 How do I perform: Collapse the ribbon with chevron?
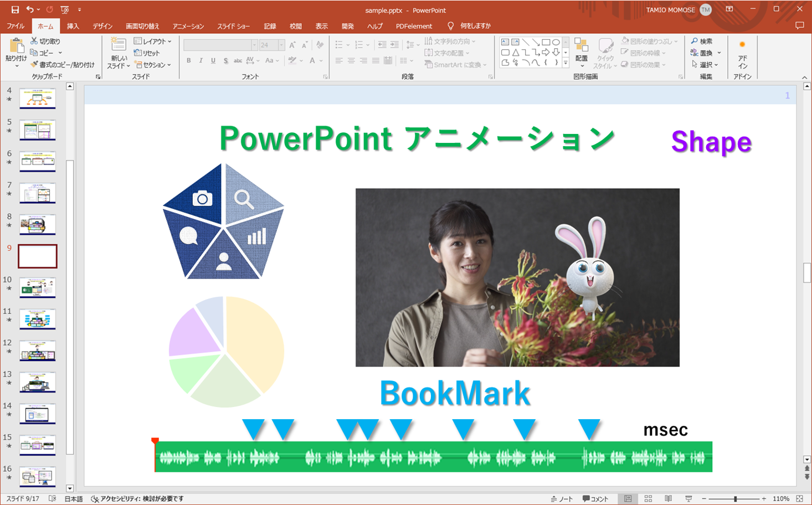coord(804,78)
